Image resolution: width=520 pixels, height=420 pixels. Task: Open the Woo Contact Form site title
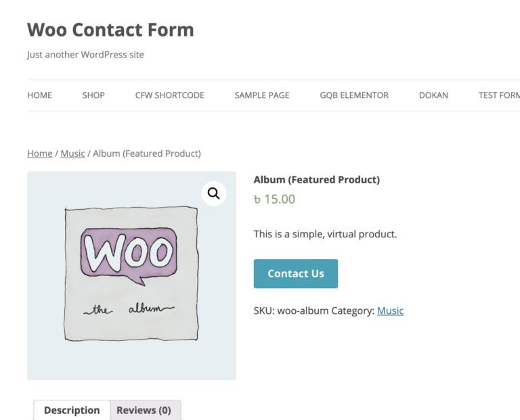pyautogui.click(x=110, y=30)
